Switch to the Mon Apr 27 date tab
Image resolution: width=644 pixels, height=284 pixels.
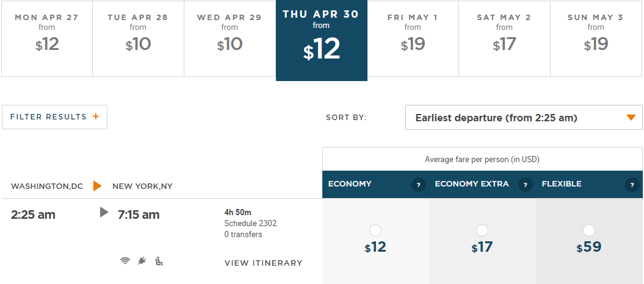(x=47, y=38)
